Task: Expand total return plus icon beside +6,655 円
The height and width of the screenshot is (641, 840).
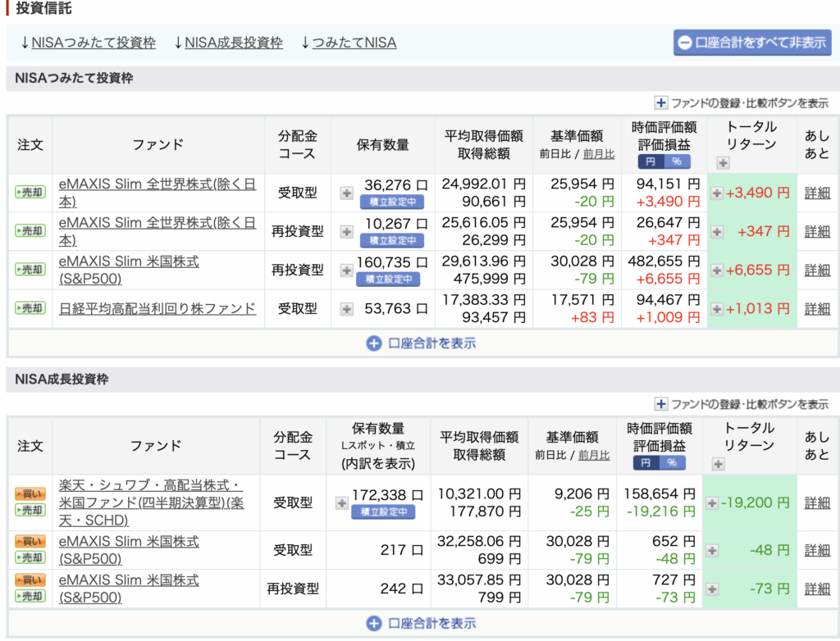Action: (717, 270)
